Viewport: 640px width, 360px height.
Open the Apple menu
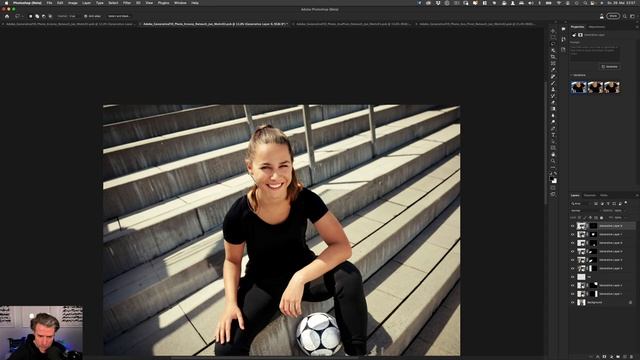[x=6, y=3]
